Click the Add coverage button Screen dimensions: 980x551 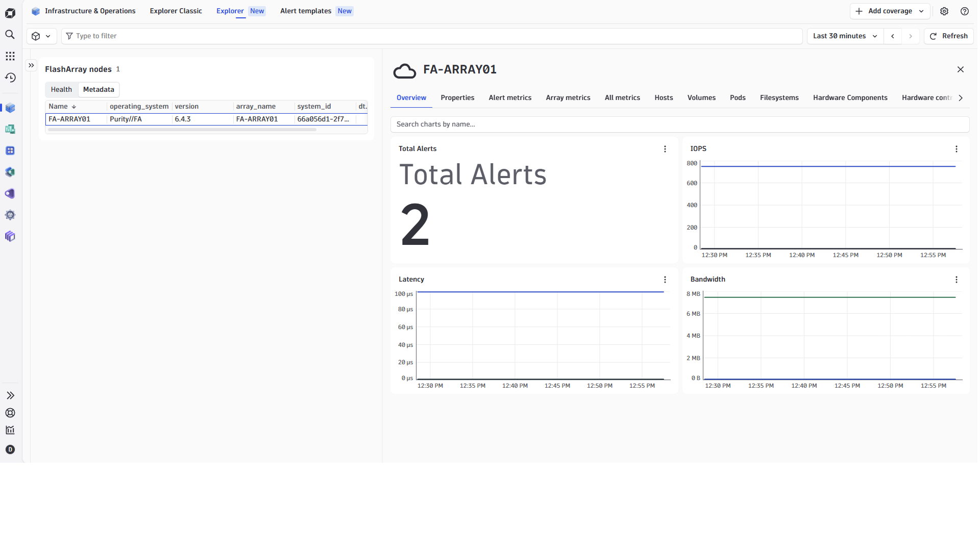click(x=890, y=11)
